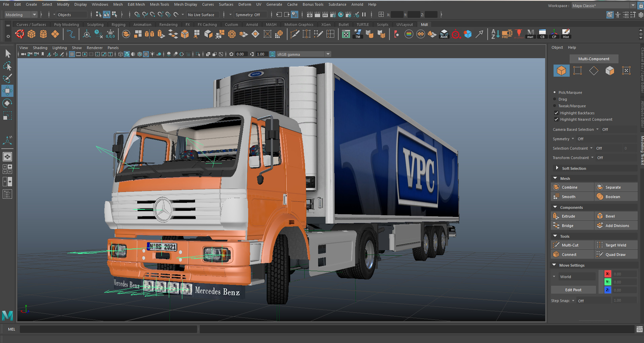This screenshot has width=644, height=343.
Task: Switch to the Poly Modeling shelf tab
Action: [x=67, y=25]
